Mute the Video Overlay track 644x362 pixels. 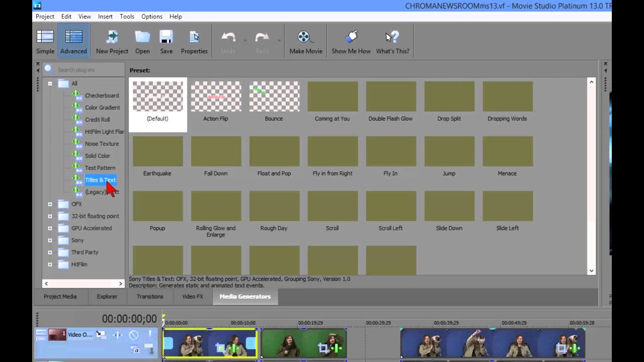(x=133, y=335)
